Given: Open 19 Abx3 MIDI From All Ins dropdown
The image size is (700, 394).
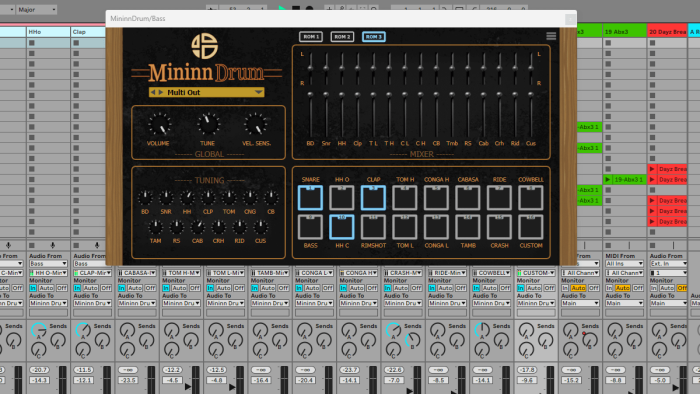Looking at the screenshot, I should click(624, 264).
